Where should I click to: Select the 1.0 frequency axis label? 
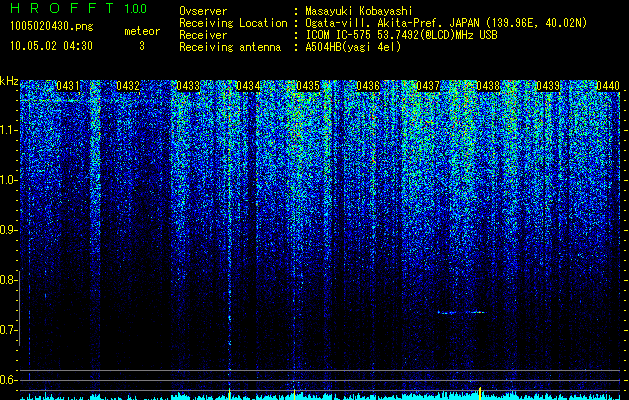8,180
